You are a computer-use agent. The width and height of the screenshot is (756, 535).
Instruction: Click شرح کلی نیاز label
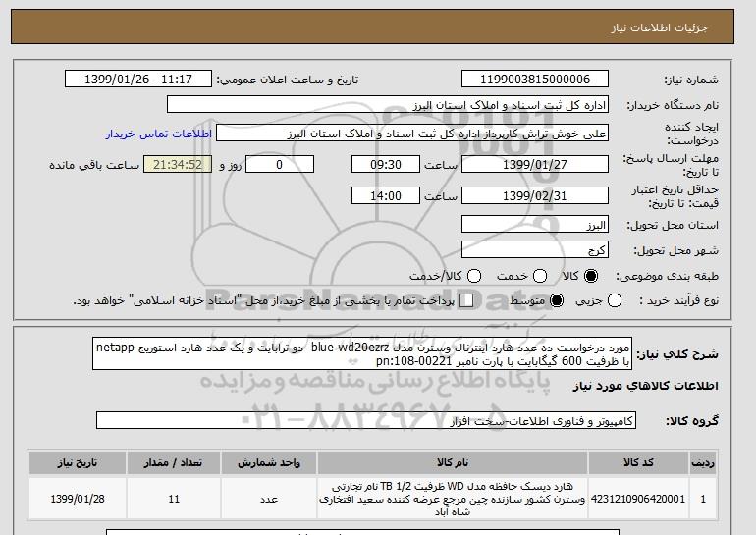point(677,354)
